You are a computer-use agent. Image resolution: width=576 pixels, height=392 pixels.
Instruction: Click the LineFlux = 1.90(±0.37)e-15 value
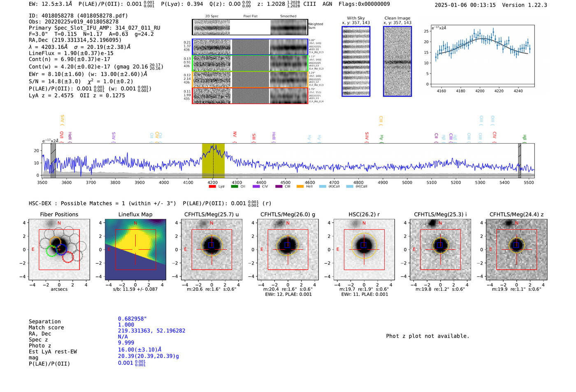[x=71, y=53]
